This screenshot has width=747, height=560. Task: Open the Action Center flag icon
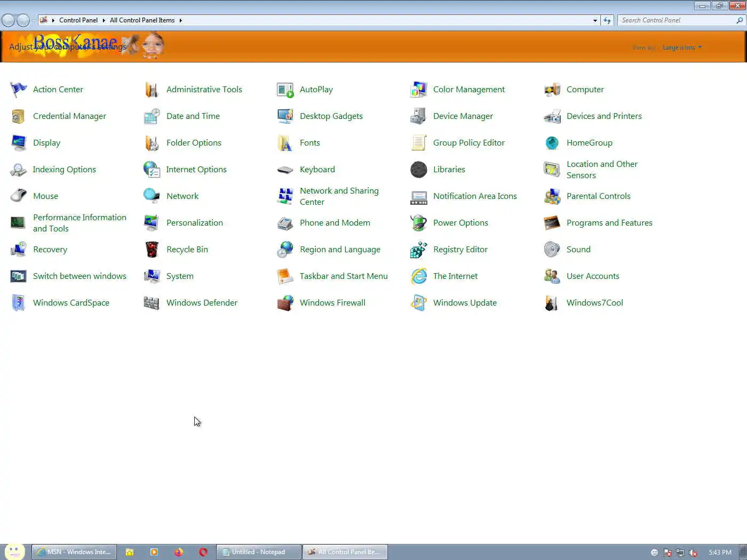18,90
